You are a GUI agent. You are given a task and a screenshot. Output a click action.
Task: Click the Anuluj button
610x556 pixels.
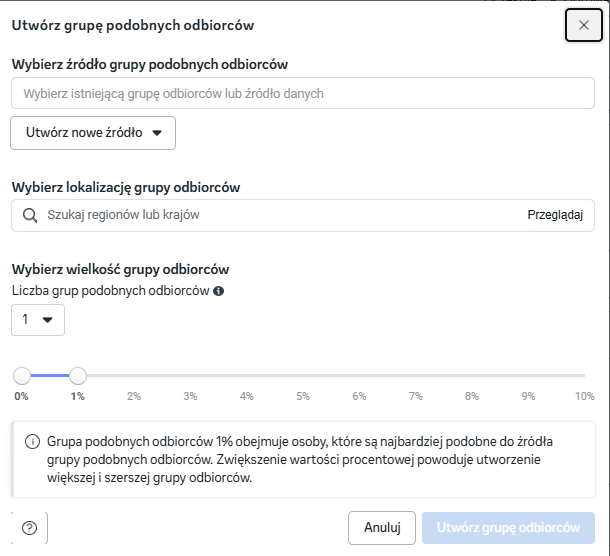pos(382,528)
